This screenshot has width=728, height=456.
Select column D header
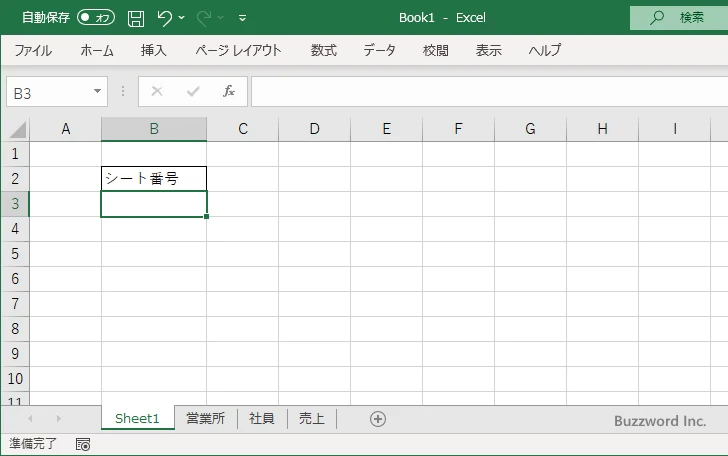coord(315,129)
